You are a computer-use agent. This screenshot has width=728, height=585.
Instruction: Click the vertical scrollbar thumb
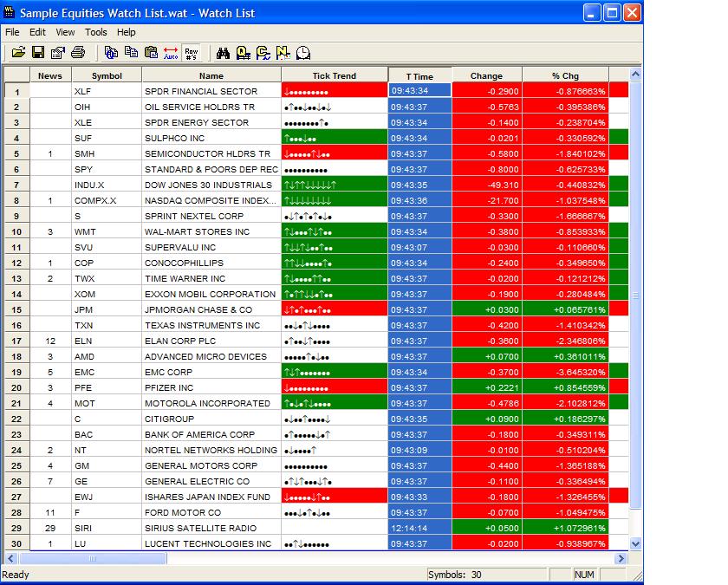[635, 296]
